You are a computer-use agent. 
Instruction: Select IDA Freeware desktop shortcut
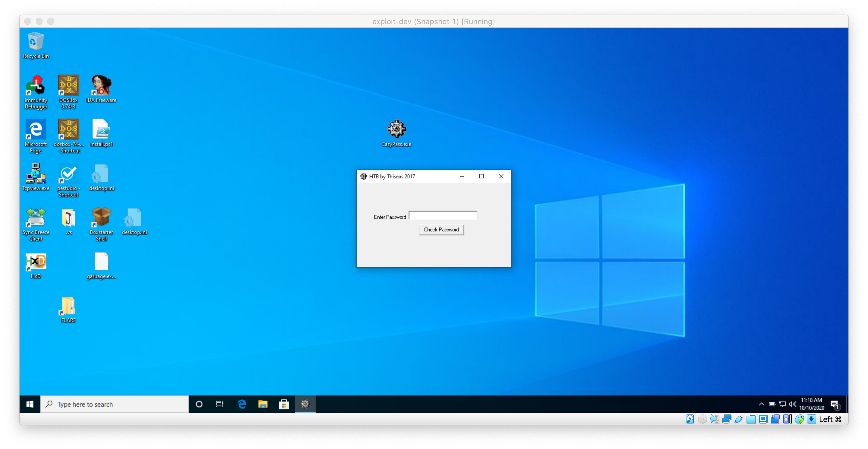(101, 89)
